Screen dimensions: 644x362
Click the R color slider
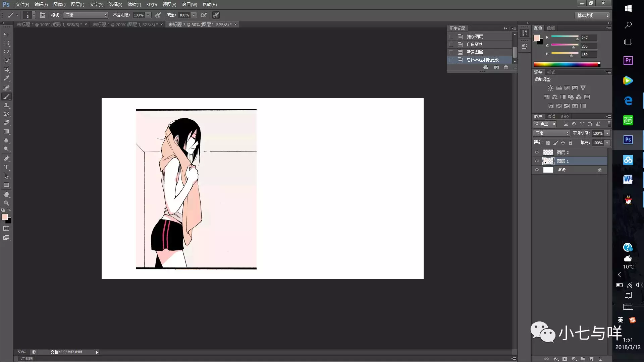565,37
